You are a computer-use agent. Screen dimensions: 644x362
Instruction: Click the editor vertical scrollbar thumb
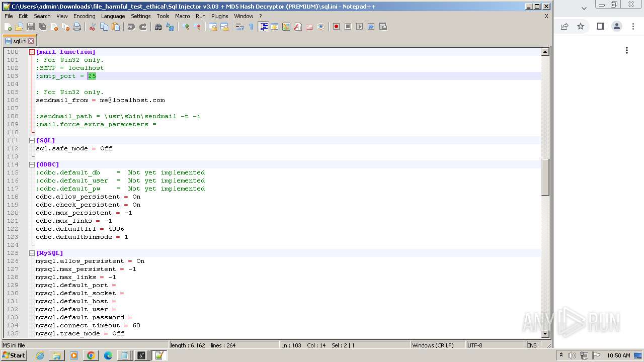pyautogui.click(x=545, y=177)
